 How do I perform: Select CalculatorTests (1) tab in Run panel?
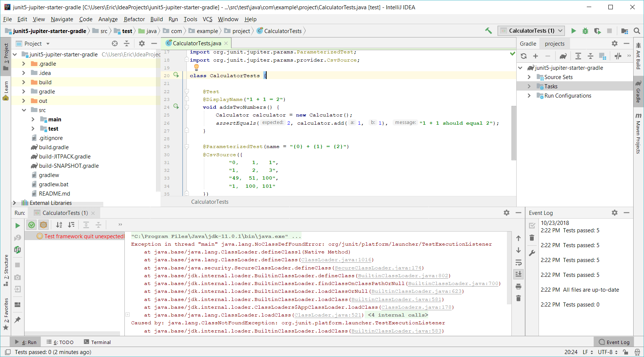tap(65, 213)
